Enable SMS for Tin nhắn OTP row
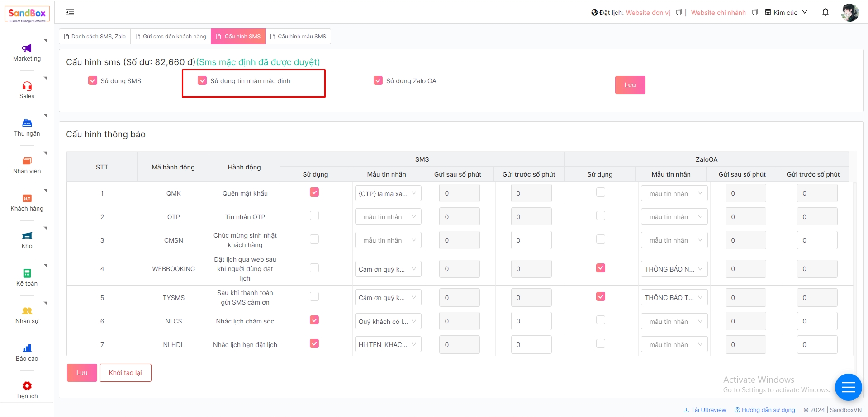868x417 pixels. pyautogui.click(x=314, y=216)
